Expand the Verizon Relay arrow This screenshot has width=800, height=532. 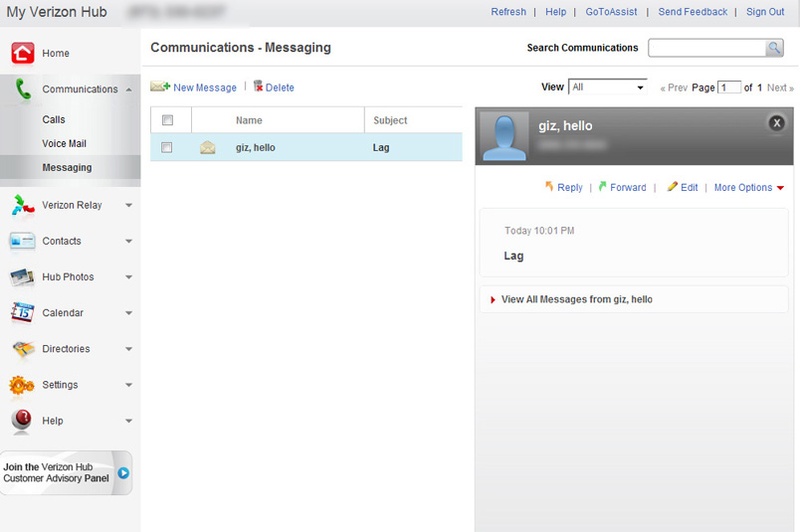[x=129, y=205]
